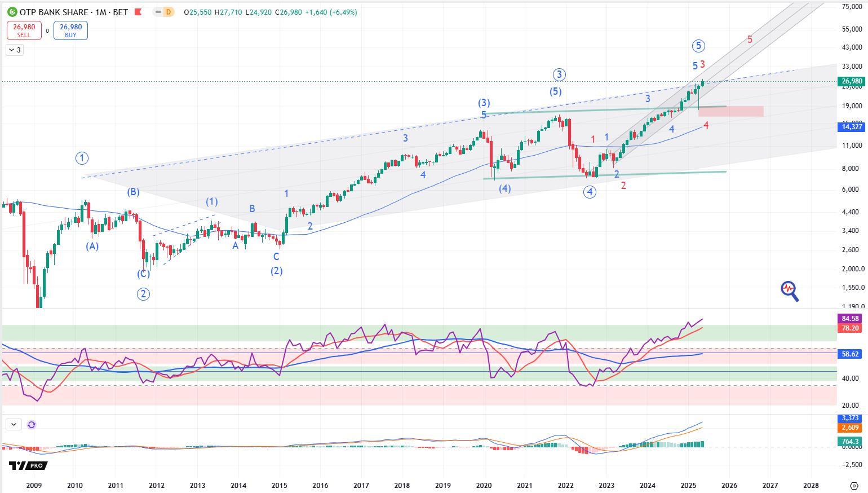Click the 2015 label on the time axis
This screenshot has width=868, height=493.
279,486
